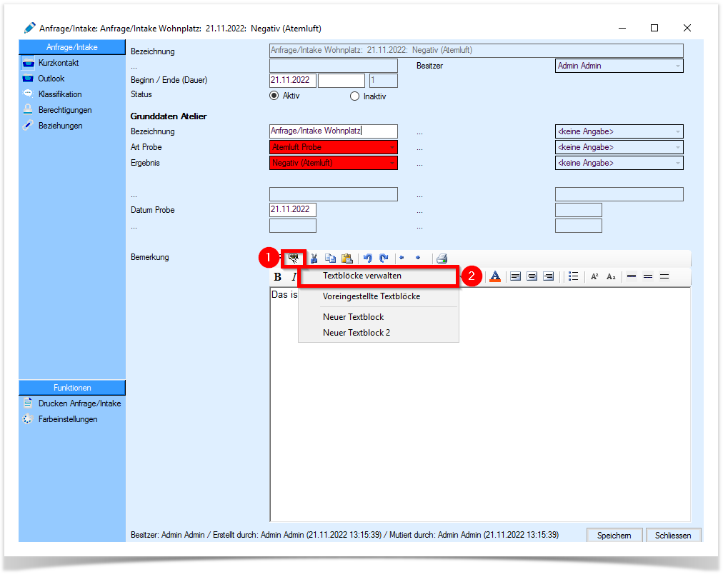The height and width of the screenshot is (577, 728).
Task: Close the Anfrage/Intake window
Action: (687, 28)
